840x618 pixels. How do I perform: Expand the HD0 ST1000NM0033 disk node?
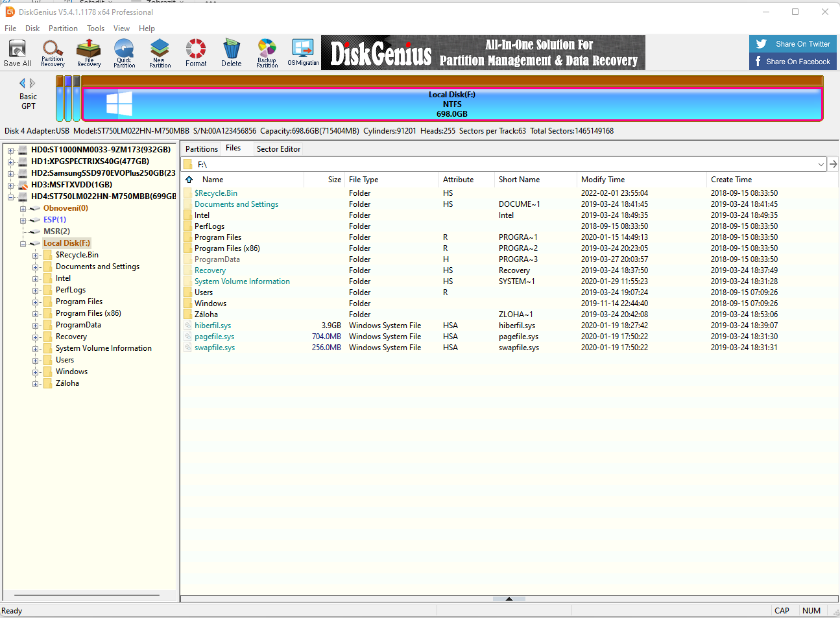point(10,150)
